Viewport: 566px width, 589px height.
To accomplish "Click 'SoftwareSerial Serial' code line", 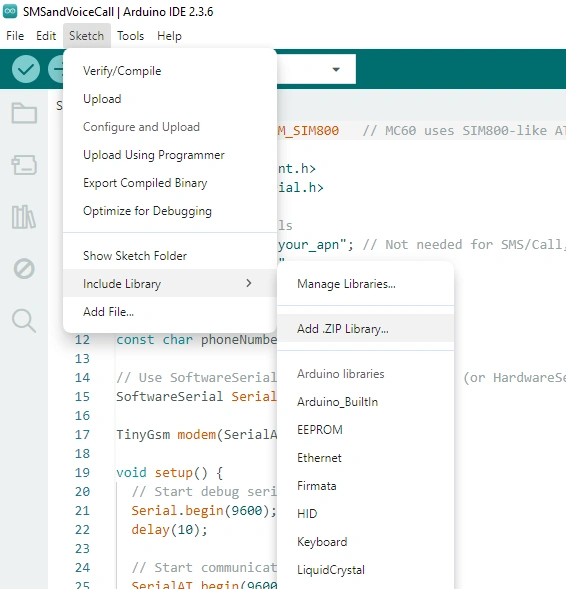I will [196, 397].
